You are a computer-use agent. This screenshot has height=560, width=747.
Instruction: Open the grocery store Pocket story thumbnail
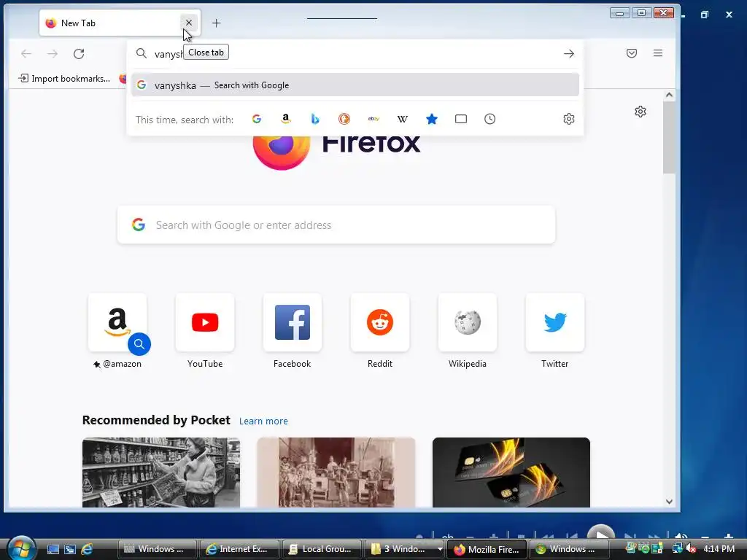[x=161, y=472]
